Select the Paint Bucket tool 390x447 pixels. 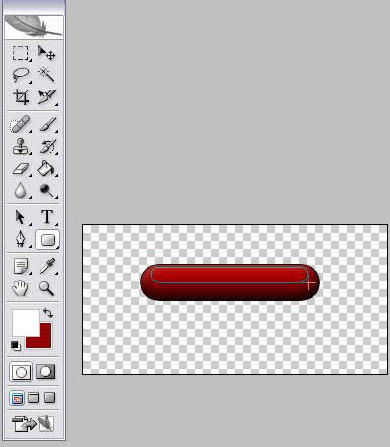pos(47,168)
